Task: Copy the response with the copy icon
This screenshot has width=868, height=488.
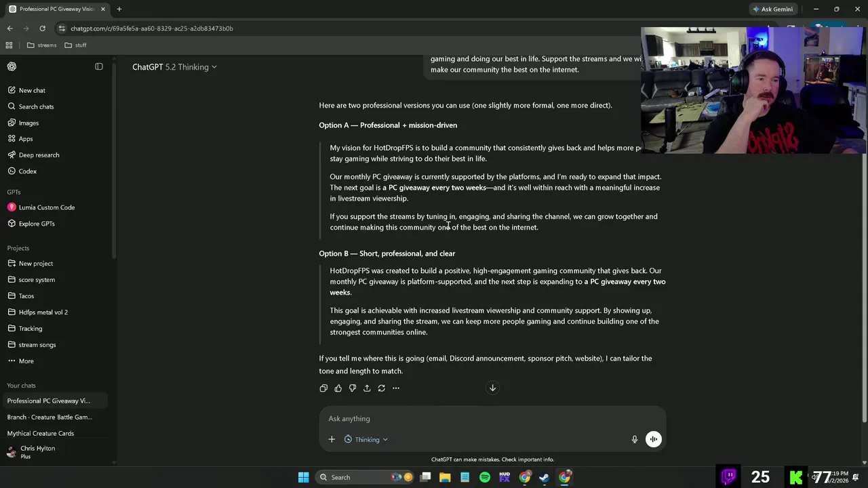Action: pos(323,388)
